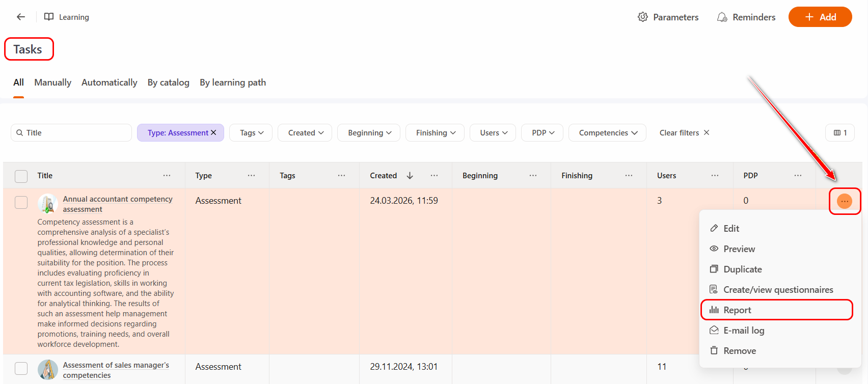Expand the Tags filter dropdown
Screen dimensions: 868x384
pos(251,133)
